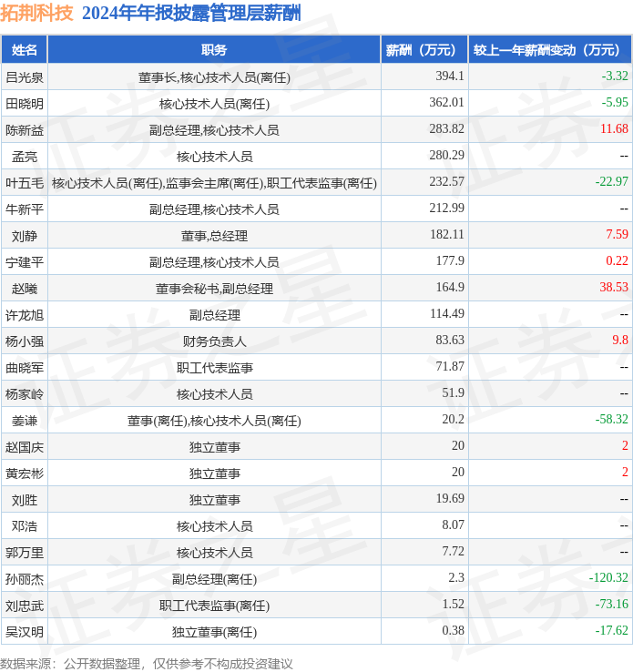This screenshot has width=633, height=672.
Task: Click the change value -3.32
Action: coord(615,76)
